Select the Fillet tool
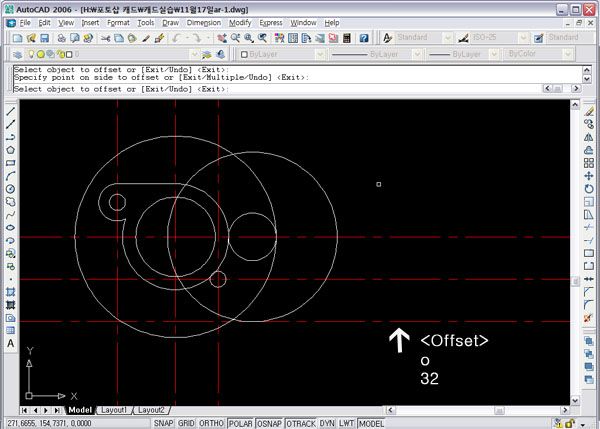 (x=589, y=305)
